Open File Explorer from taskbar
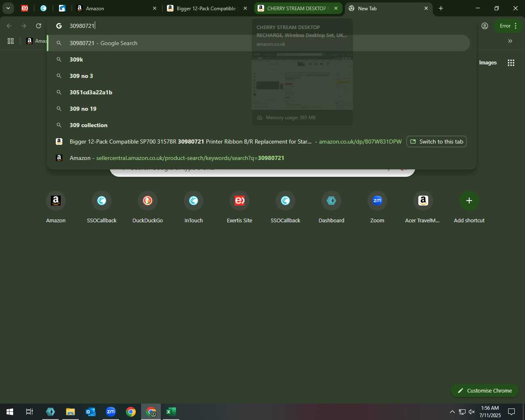The height and width of the screenshot is (420, 525). point(71,412)
